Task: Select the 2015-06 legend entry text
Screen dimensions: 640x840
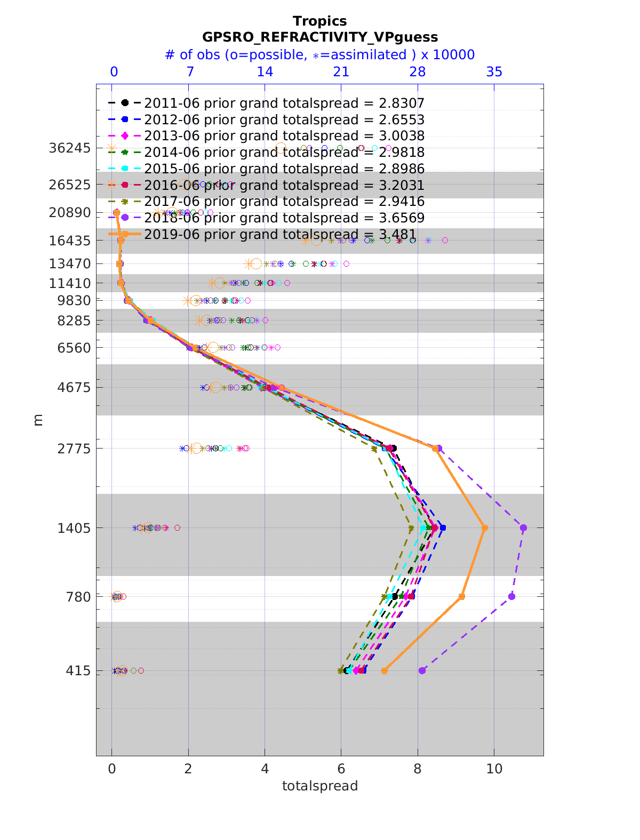Action: pos(284,169)
